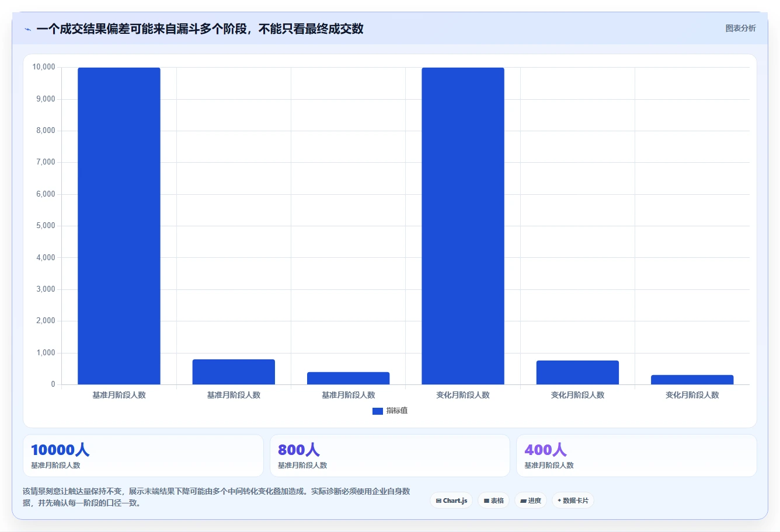Click the 表格 chip
Image resolution: width=780 pixels, height=532 pixels.
[x=494, y=501]
